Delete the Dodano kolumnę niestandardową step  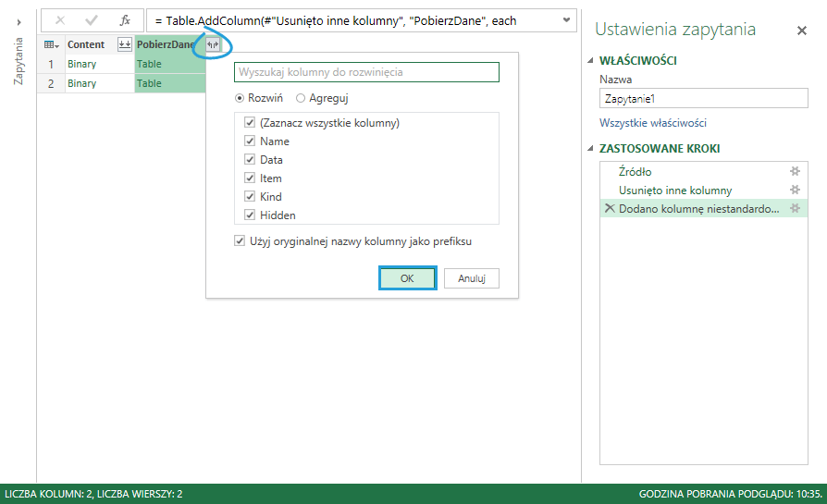click(610, 208)
